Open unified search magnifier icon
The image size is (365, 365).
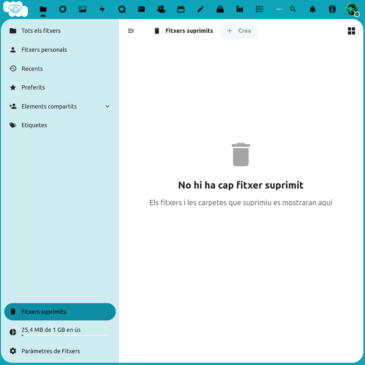pos(293,9)
